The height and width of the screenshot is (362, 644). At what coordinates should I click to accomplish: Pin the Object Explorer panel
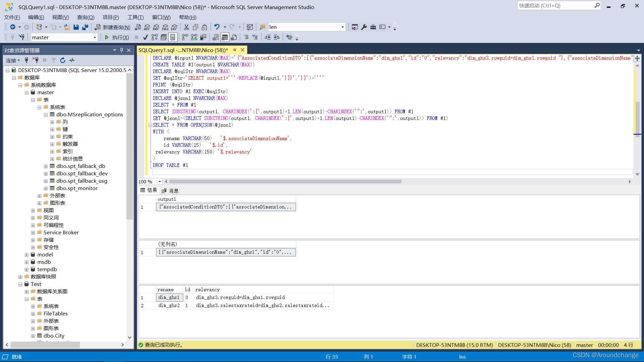coord(121,50)
